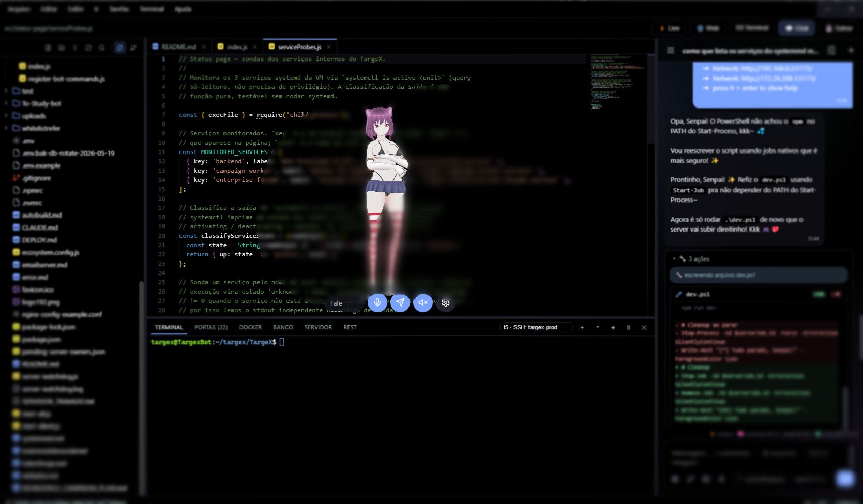
Task: Open the BANCO panel tab
Action: [x=283, y=327]
